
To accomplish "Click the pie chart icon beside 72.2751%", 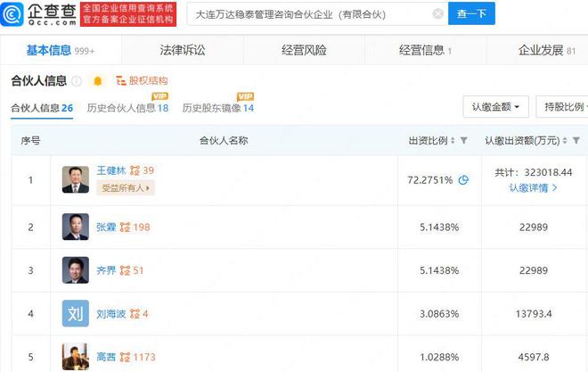I will 463,180.
